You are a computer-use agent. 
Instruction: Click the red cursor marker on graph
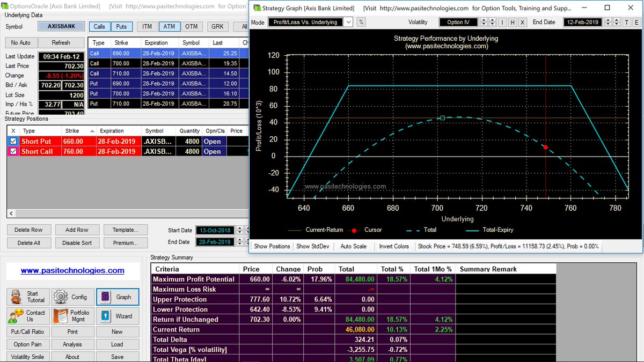pos(545,147)
